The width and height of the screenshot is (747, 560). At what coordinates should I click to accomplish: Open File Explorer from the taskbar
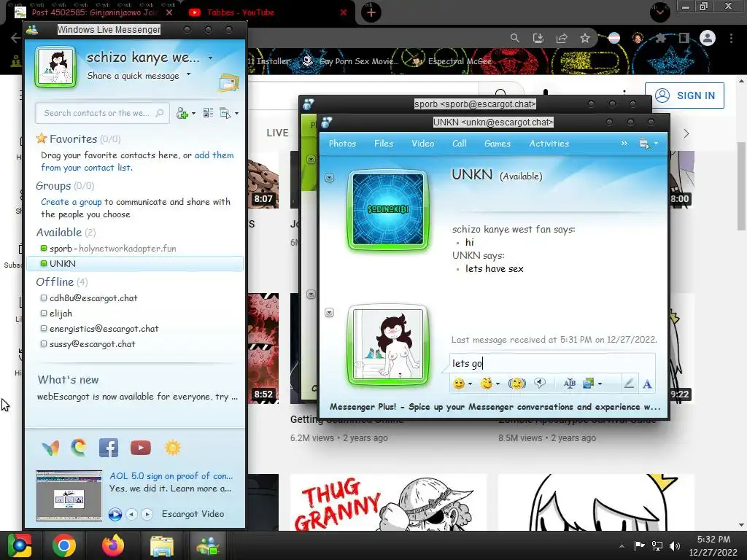162,545
